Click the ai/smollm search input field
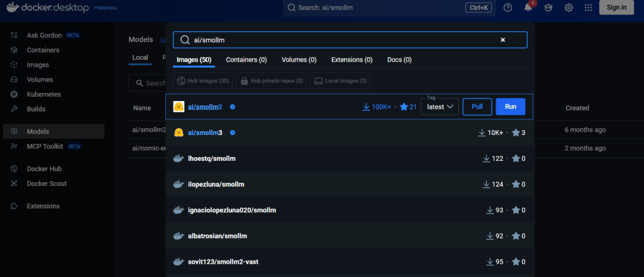The image size is (644, 277). (350, 40)
